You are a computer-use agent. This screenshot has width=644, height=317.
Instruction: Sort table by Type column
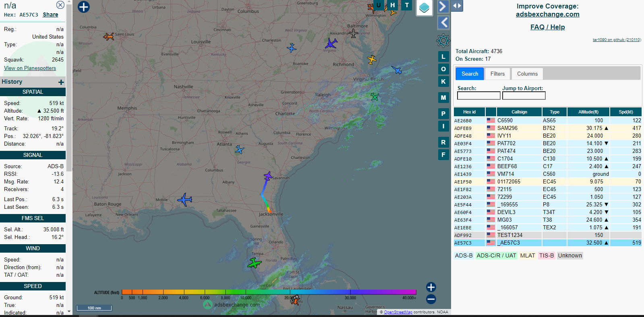click(555, 112)
